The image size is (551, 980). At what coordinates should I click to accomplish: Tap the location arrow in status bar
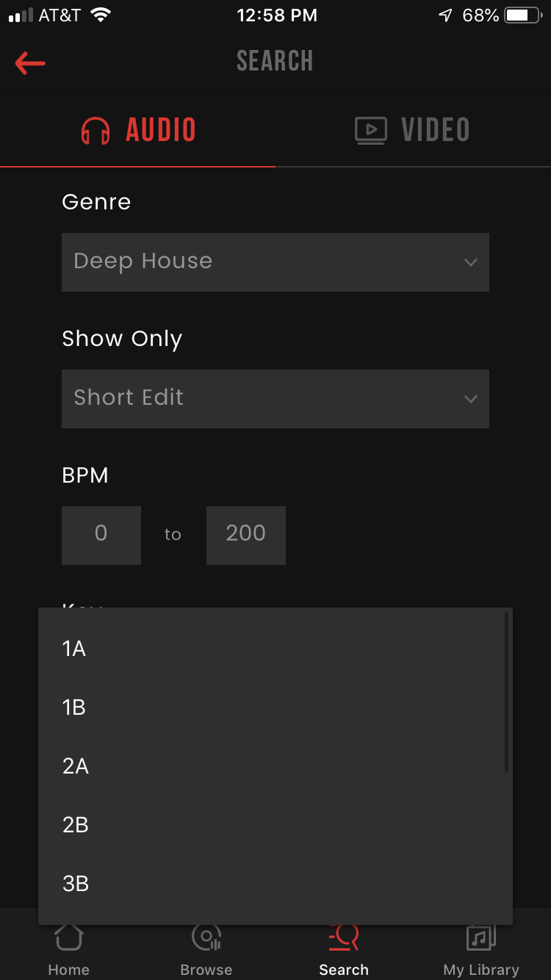445,15
